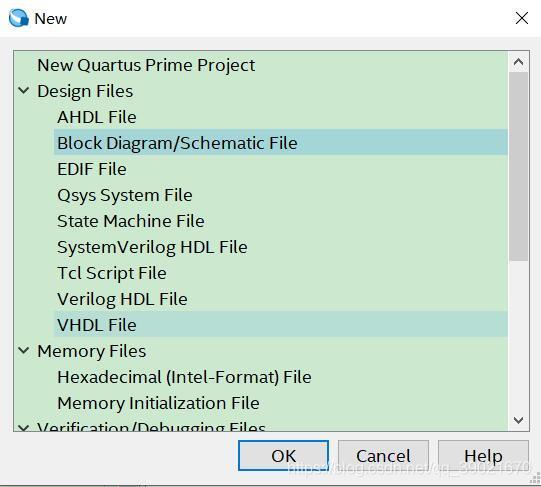Select AHDL File entry

click(97, 117)
